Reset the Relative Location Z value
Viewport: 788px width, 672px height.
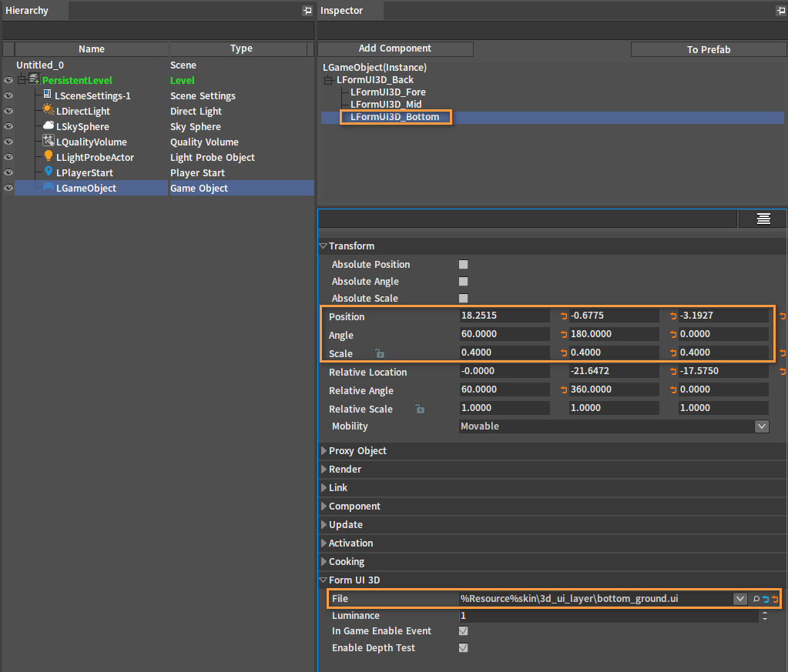[x=783, y=372]
